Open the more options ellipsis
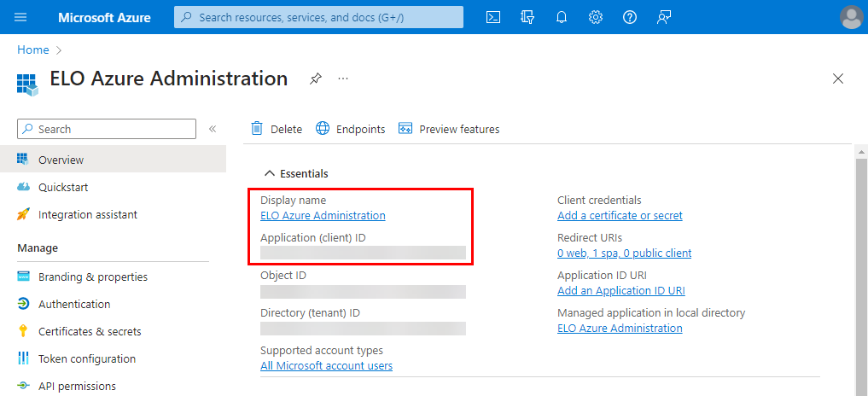This screenshot has width=868, height=396. [x=343, y=79]
